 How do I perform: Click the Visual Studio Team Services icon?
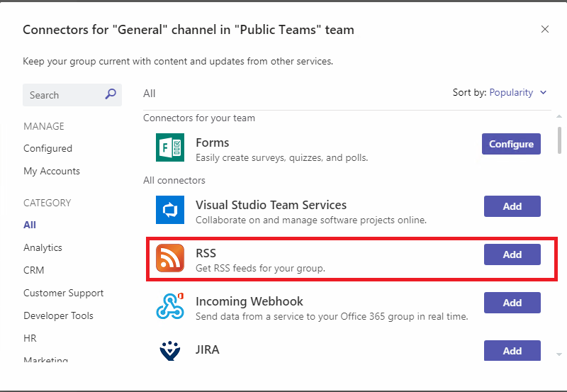tap(170, 210)
